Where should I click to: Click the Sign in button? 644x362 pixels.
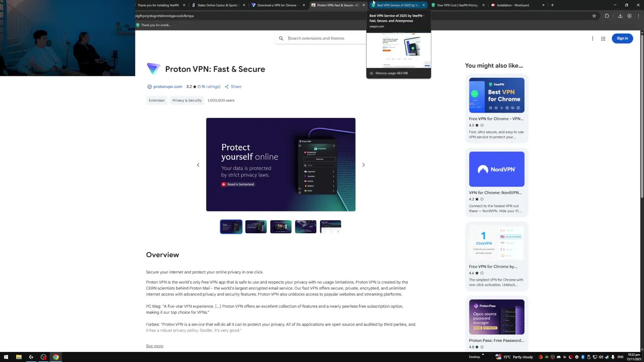click(x=622, y=38)
